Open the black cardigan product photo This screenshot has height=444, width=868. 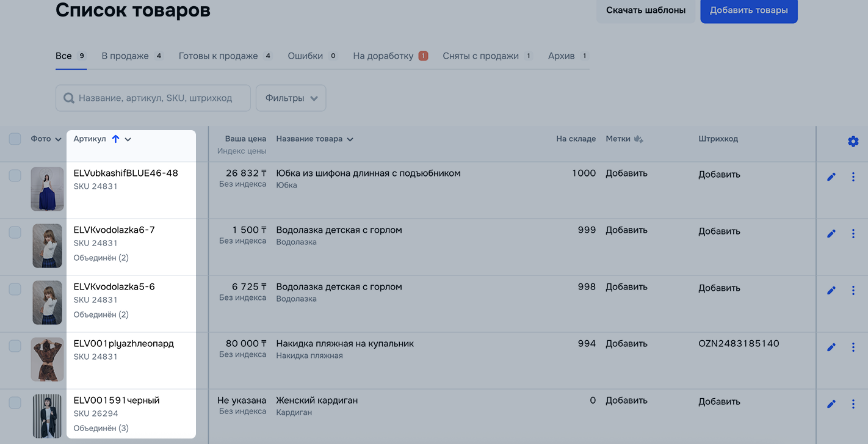click(47, 418)
